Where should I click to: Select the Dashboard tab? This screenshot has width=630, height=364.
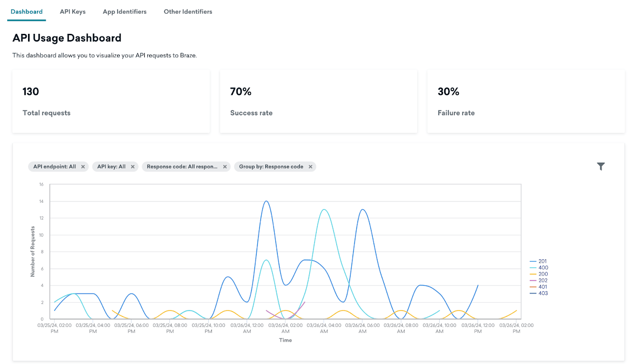point(27,12)
